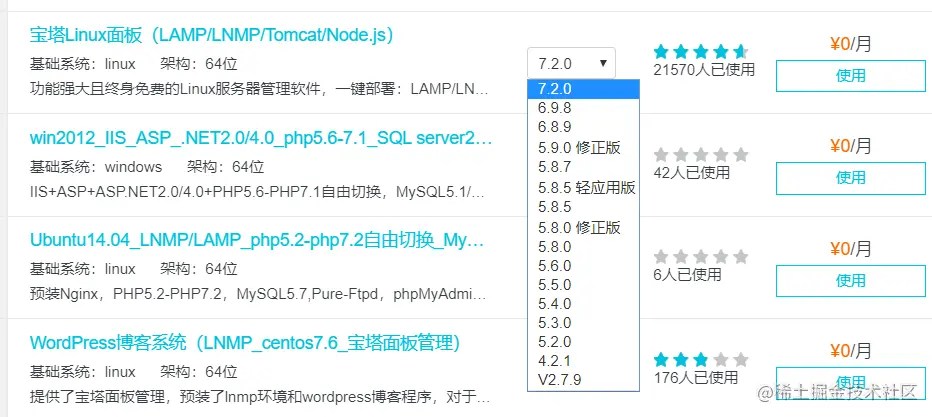Open the WordPress博客系统 image title link
Viewport: 932px width, 417px height.
(245, 343)
